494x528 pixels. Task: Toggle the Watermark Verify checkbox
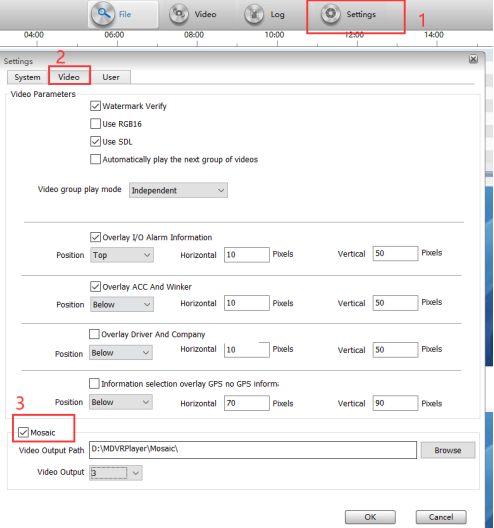95,106
